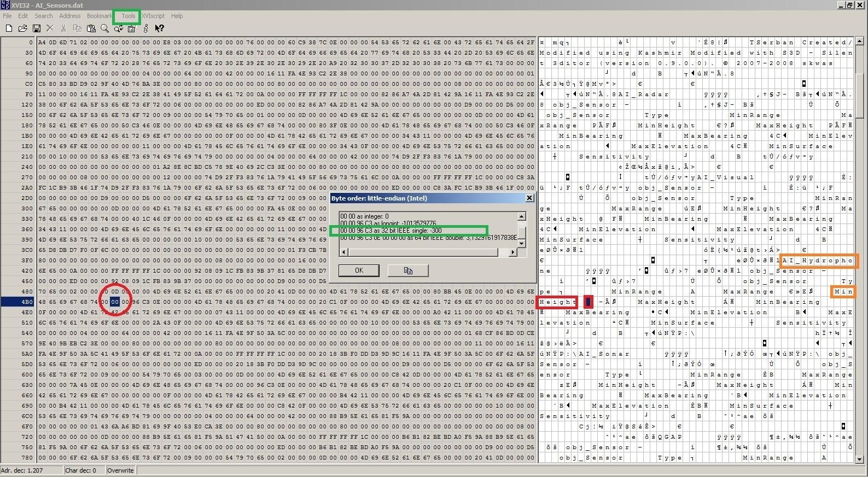Open the Tools menu
The height and width of the screenshot is (477, 868).
[129, 16]
